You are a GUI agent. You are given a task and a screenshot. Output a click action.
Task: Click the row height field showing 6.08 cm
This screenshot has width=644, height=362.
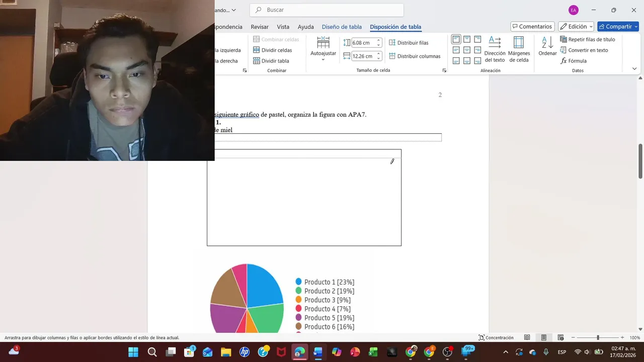(x=363, y=43)
